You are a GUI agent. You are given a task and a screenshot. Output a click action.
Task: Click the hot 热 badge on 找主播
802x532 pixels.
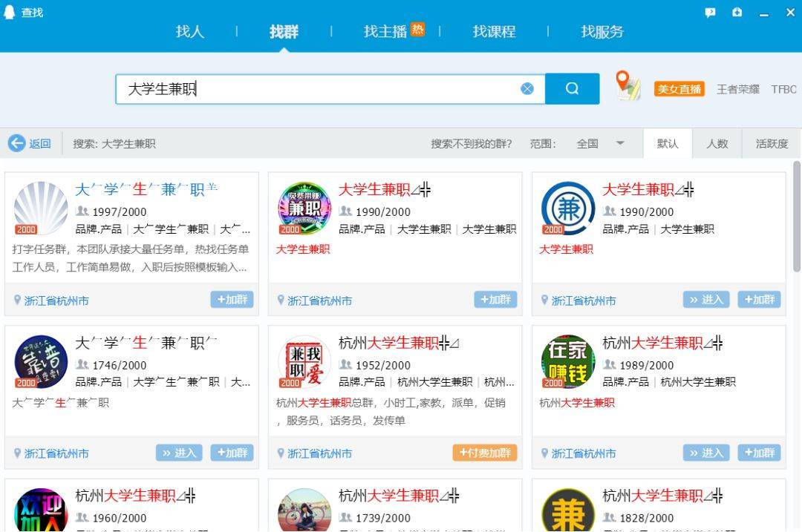coord(418,29)
